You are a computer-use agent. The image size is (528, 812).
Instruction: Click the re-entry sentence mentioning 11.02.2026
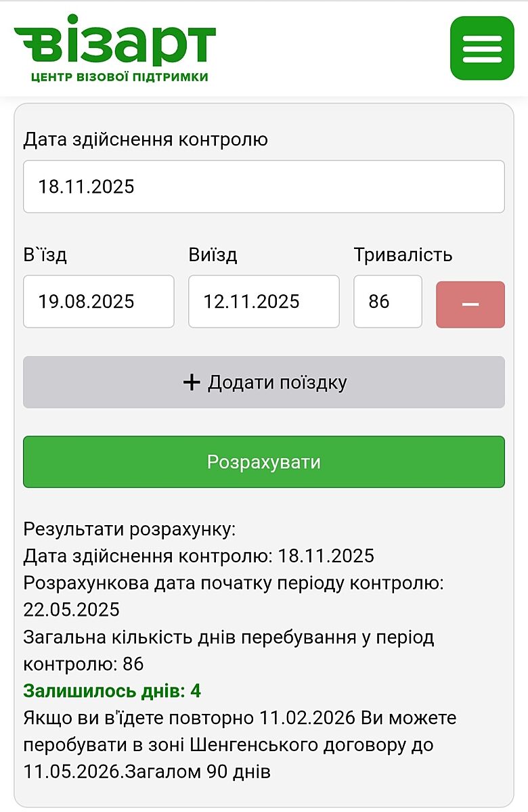point(240,717)
